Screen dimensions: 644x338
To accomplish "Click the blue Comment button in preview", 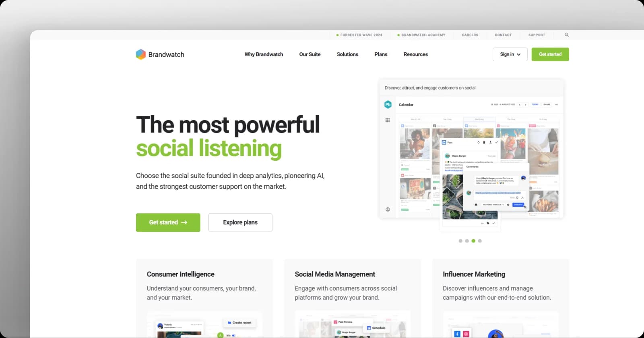I will point(518,205).
